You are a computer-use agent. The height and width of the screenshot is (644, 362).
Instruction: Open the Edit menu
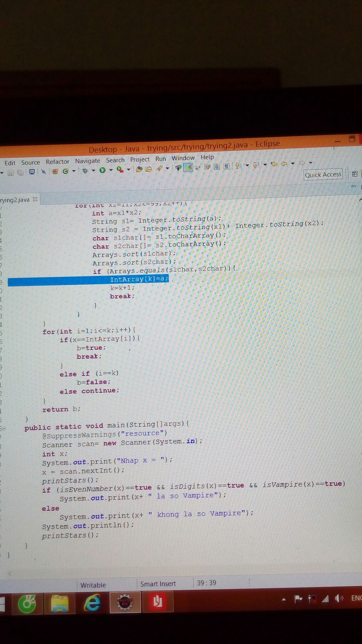(10, 163)
